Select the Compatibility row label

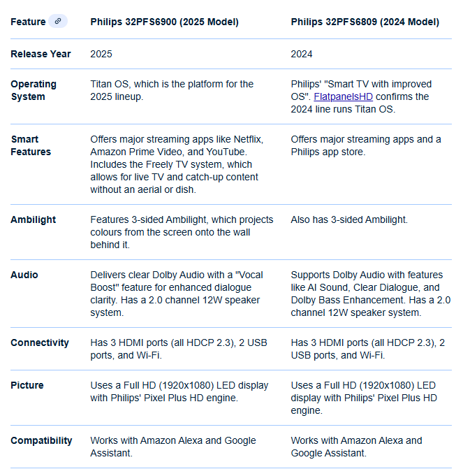(x=41, y=440)
